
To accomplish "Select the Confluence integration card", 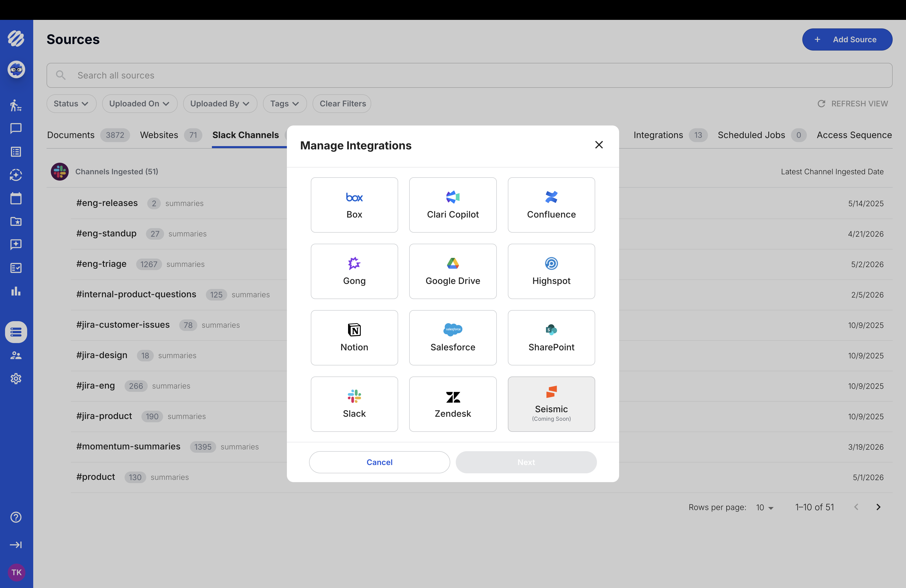I will pos(551,205).
